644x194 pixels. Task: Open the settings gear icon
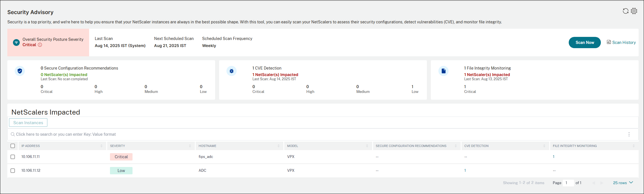(x=634, y=11)
